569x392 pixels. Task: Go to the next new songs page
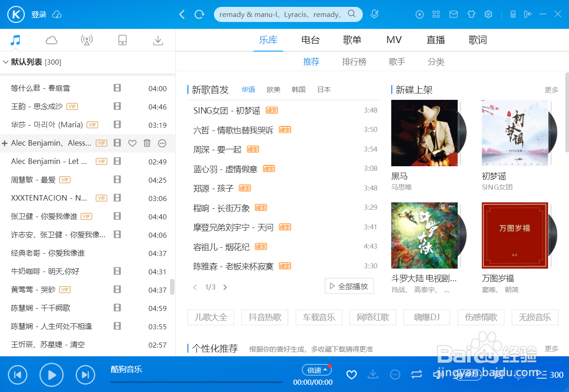[x=225, y=287]
